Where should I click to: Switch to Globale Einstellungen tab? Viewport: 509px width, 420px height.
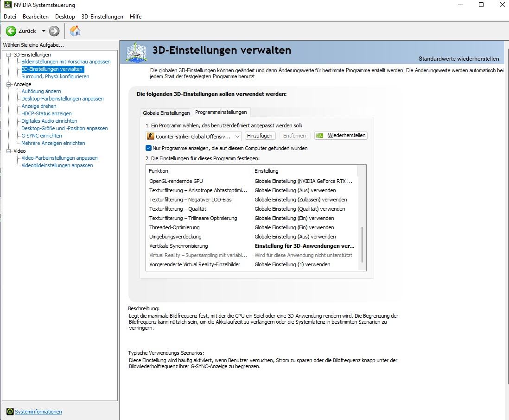(x=166, y=113)
